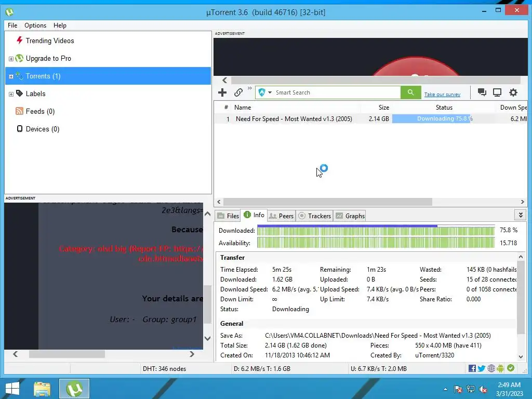This screenshot has width=532, height=399.
Task: Click the remote monitor icon in toolbar
Action: 497,92
